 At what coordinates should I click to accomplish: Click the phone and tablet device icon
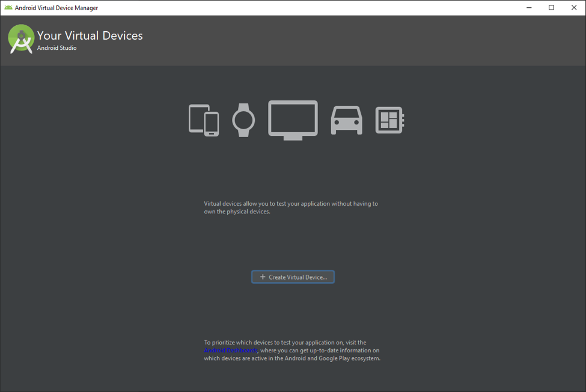(x=204, y=120)
